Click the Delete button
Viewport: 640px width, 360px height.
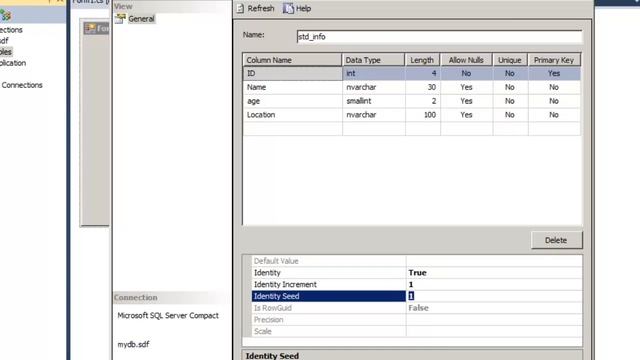(x=557, y=240)
